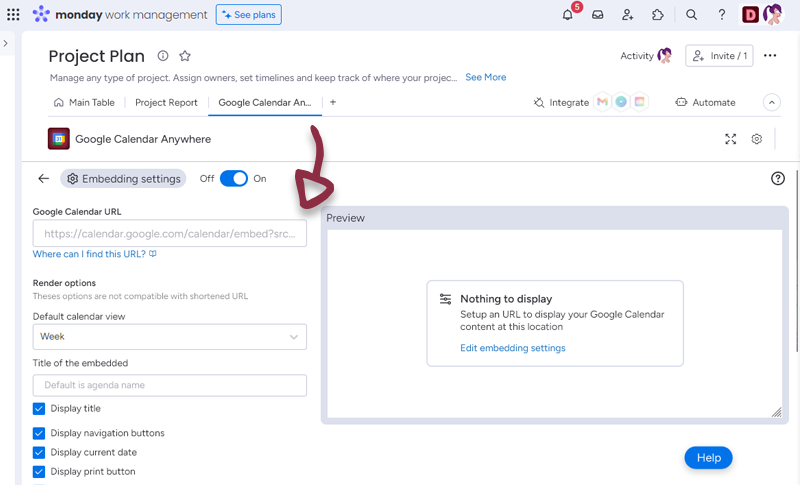
Task: Uncheck Display title checkbox
Action: click(39, 409)
